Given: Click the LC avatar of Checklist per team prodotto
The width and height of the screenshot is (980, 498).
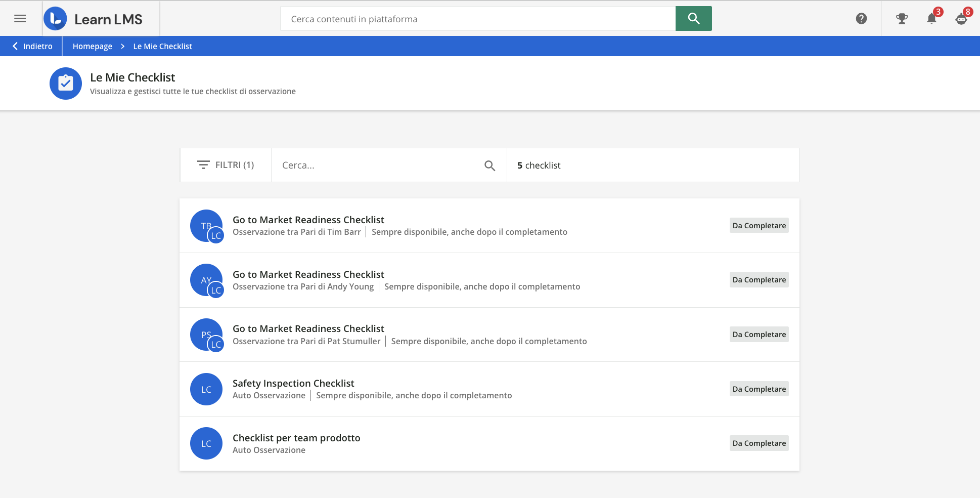Looking at the screenshot, I should coord(206,443).
